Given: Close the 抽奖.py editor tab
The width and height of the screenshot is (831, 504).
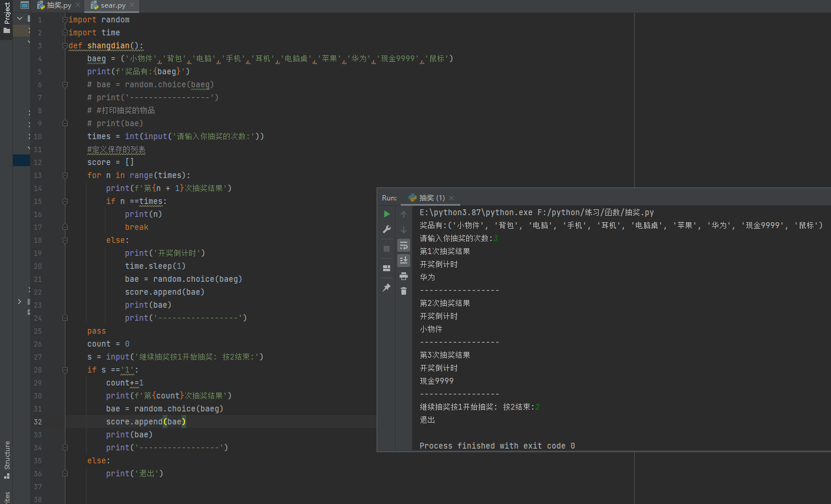Looking at the screenshot, I should pyautogui.click(x=78, y=5).
